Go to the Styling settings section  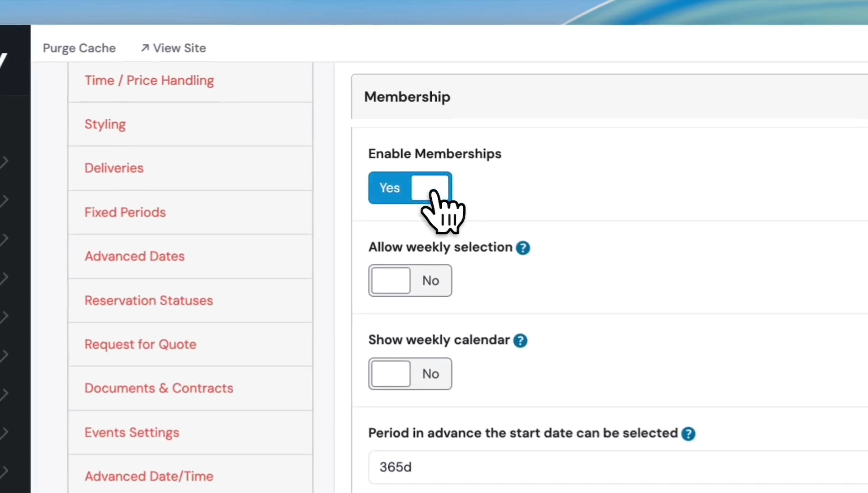click(105, 125)
